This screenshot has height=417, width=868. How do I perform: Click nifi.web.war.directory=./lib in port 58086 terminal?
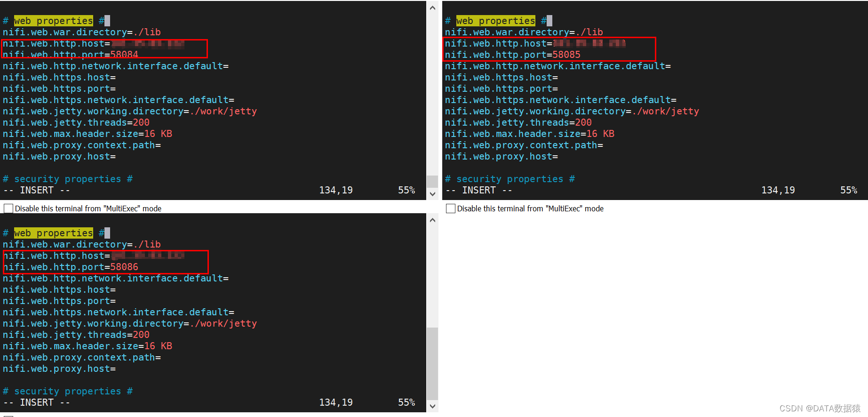click(x=82, y=244)
